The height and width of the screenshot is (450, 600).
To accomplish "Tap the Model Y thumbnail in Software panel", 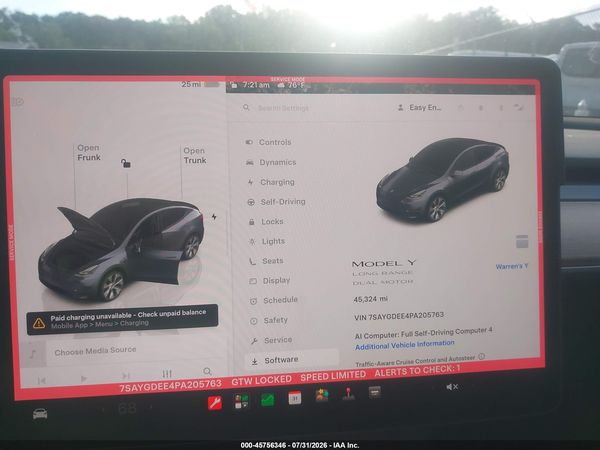I will 443,179.
